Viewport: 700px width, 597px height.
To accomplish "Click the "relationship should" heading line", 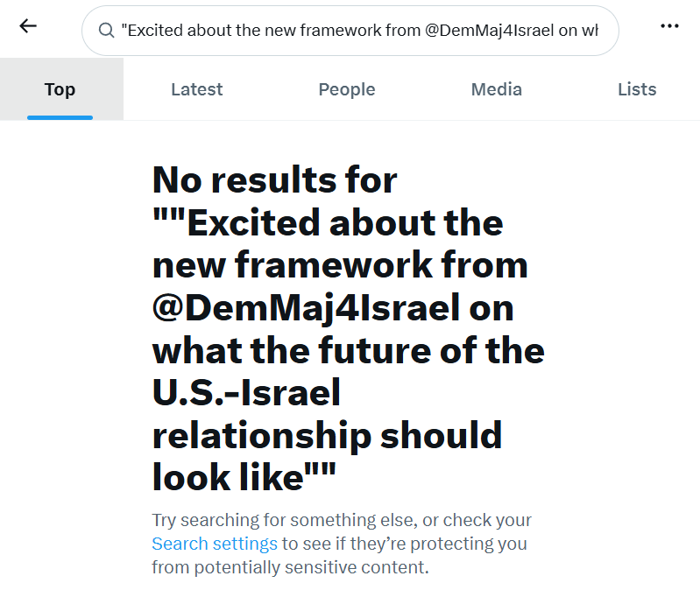I will [x=328, y=436].
